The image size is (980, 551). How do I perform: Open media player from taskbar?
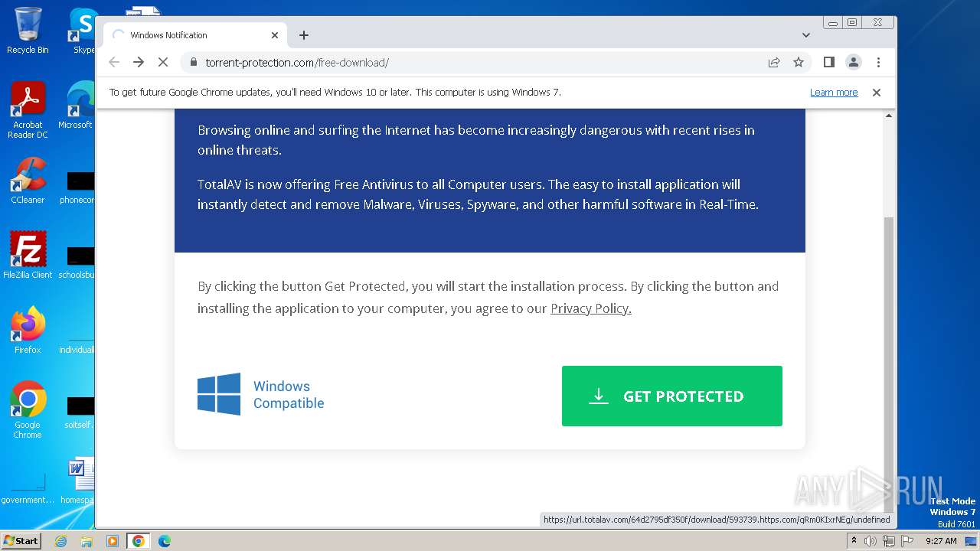[112, 541]
